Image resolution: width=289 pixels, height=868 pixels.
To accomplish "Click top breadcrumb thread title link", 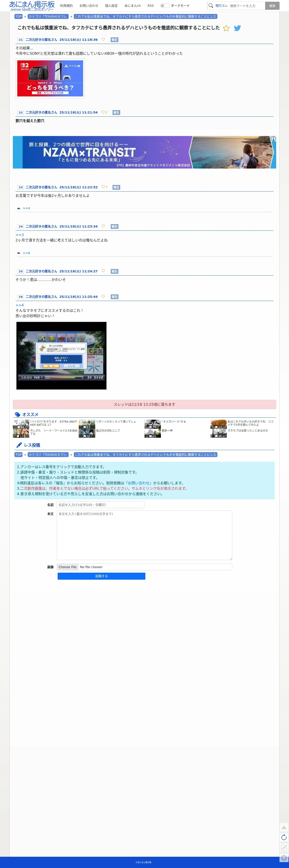I will point(145,16).
